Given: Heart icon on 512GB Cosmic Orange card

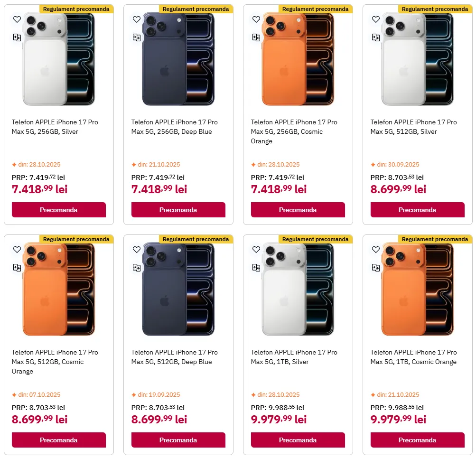Looking at the screenshot, I should (17, 250).
